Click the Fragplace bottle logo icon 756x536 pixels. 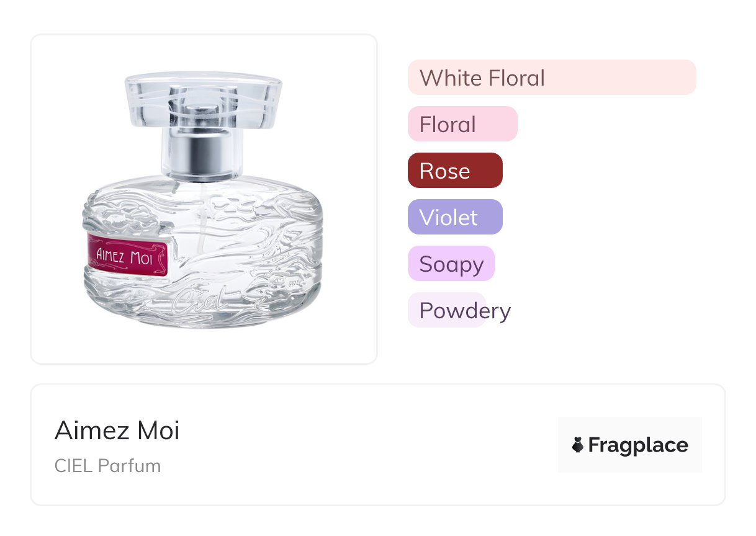578,445
